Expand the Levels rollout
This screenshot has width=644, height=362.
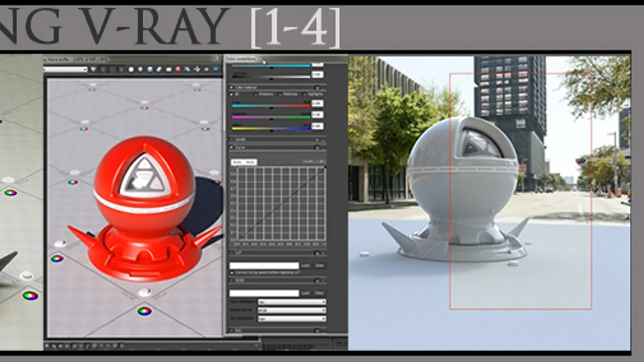(277, 139)
